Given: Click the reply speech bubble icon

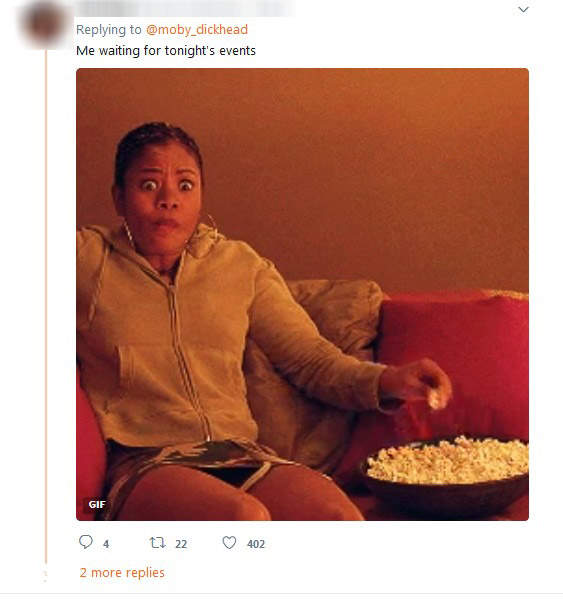Looking at the screenshot, I should tap(85, 542).
